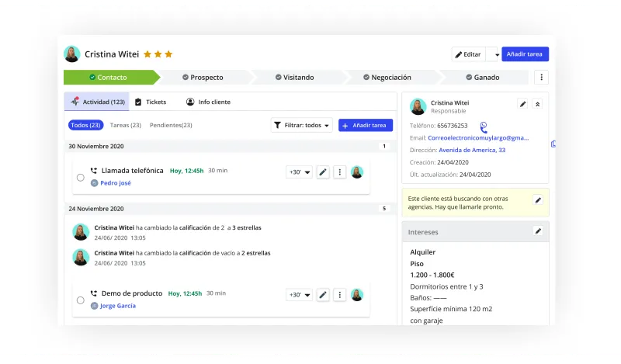The image size is (621, 364).
Task: Click Cristina Witei's header avatar
Action: point(71,54)
